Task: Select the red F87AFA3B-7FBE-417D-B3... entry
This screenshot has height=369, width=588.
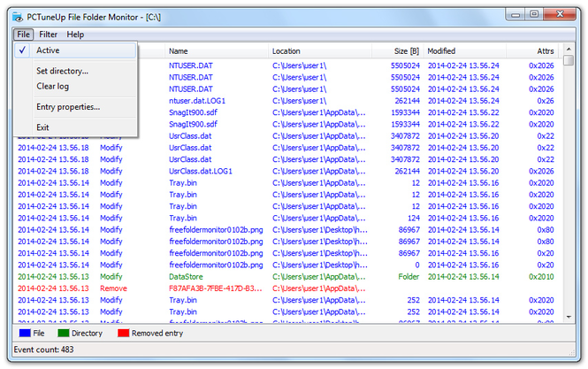Action: 215,288
